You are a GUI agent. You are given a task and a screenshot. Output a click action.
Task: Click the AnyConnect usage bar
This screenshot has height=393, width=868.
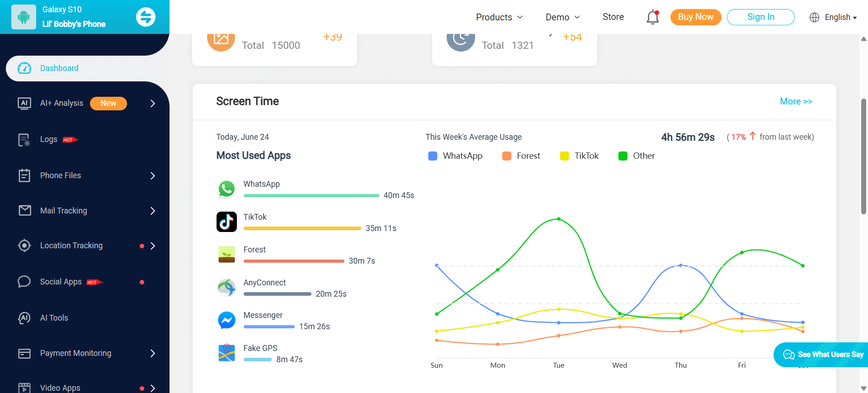pyautogui.click(x=278, y=294)
